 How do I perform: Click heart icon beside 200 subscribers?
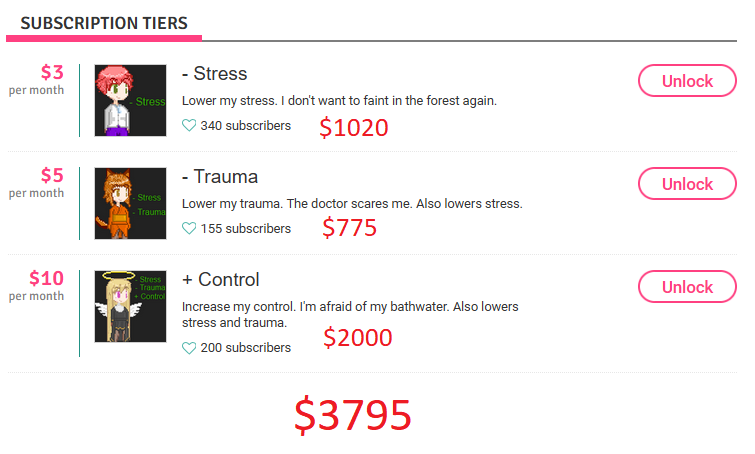click(x=189, y=348)
